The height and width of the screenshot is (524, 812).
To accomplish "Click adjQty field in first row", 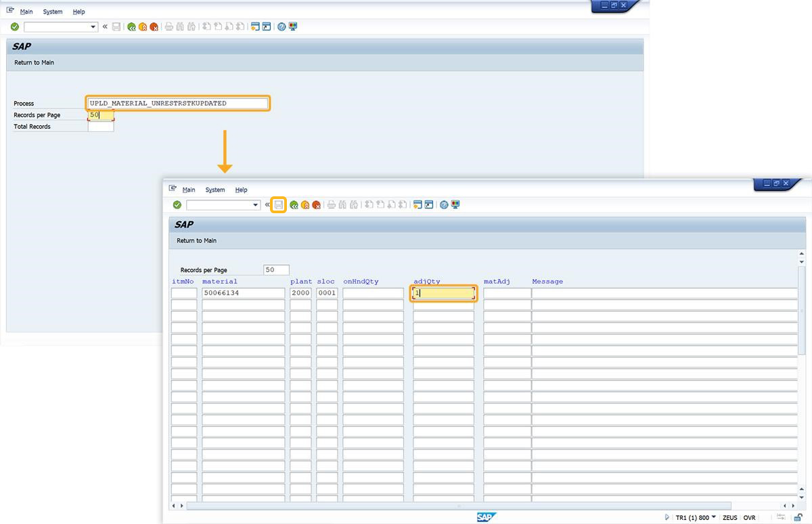I will tap(444, 293).
